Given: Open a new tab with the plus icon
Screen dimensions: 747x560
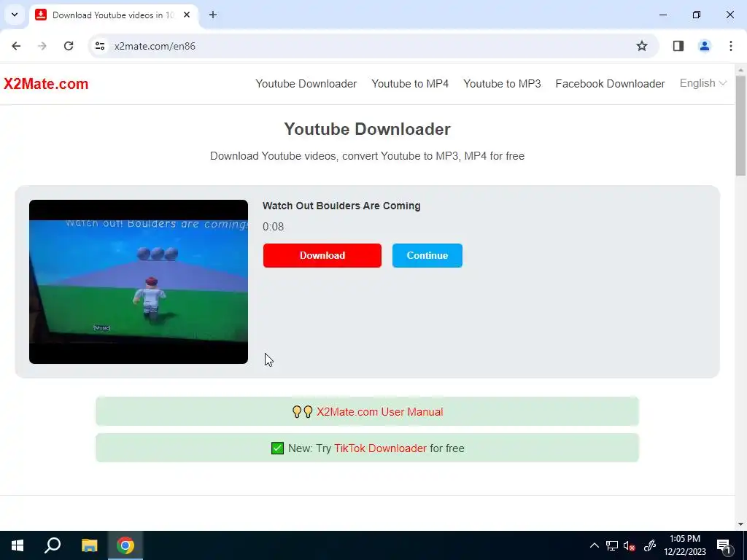Looking at the screenshot, I should [213, 15].
